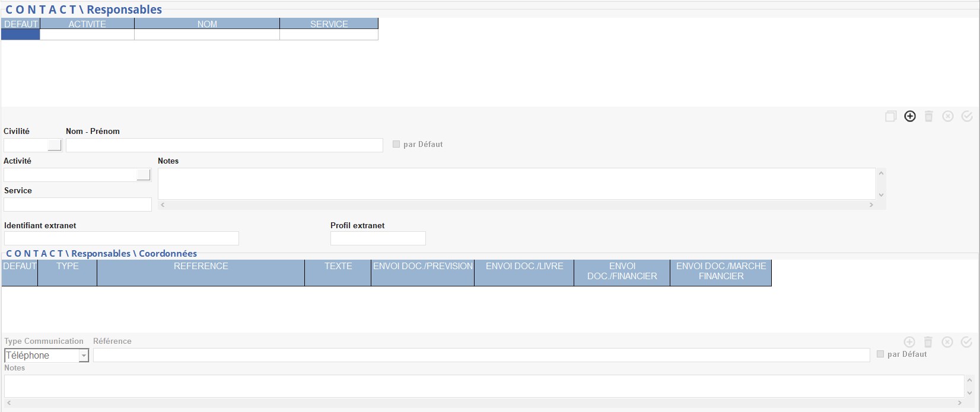
Task: Click the cancel X icon in Responsables toolbar
Action: 948,116
